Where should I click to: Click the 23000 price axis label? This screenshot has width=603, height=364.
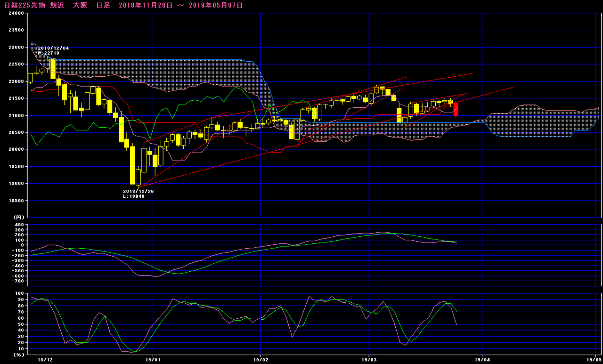pos(16,48)
